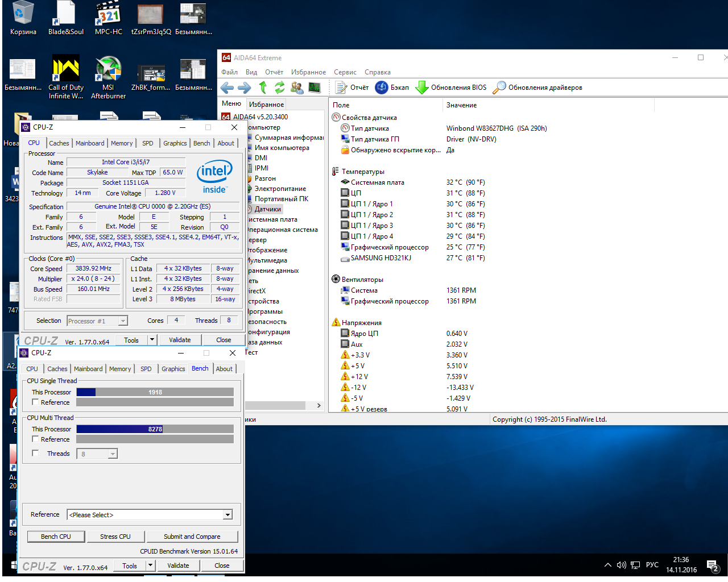Click the users icon in AIDA64 toolbar
This screenshot has height=582, width=728.
(297, 88)
